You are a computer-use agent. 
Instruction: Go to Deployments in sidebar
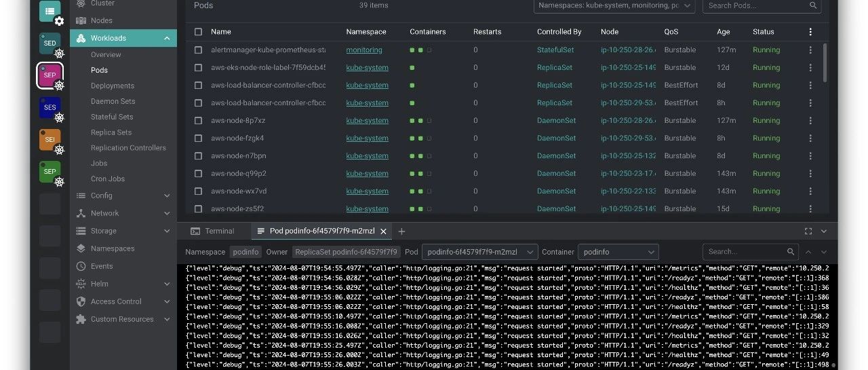tap(113, 86)
